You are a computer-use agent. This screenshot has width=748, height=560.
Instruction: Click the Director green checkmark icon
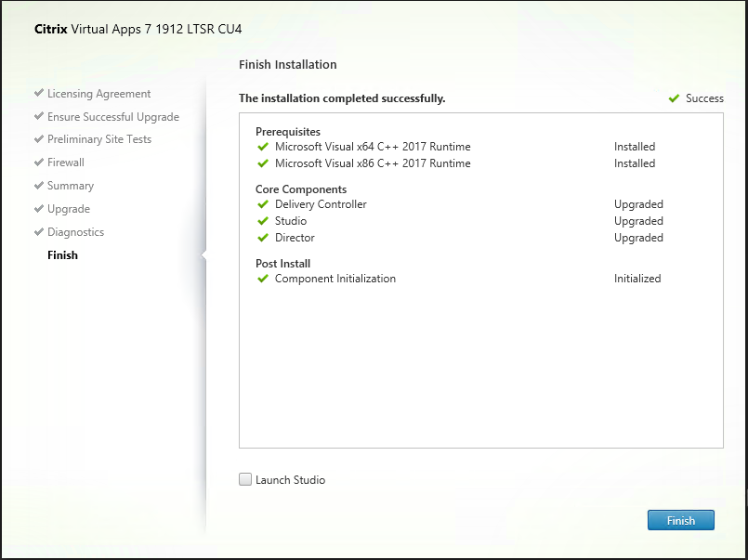(x=263, y=238)
